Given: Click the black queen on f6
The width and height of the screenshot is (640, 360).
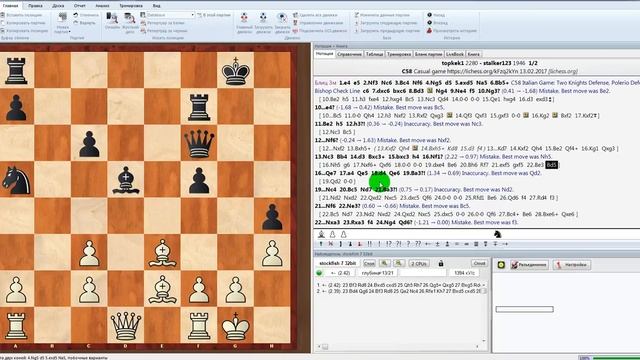Looking at the screenshot, I should pos(199,143).
